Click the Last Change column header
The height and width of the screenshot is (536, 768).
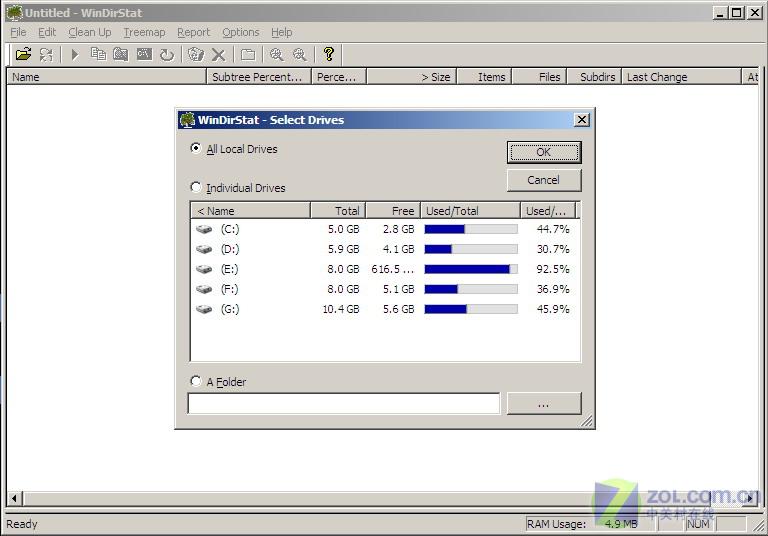pyautogui.click(x=681, y=77)
